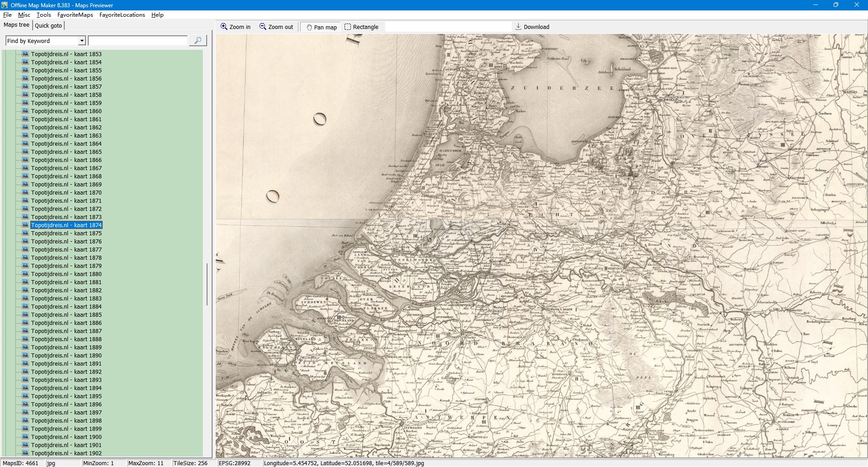Click the keyword search text field

click(x=137, y=41)
